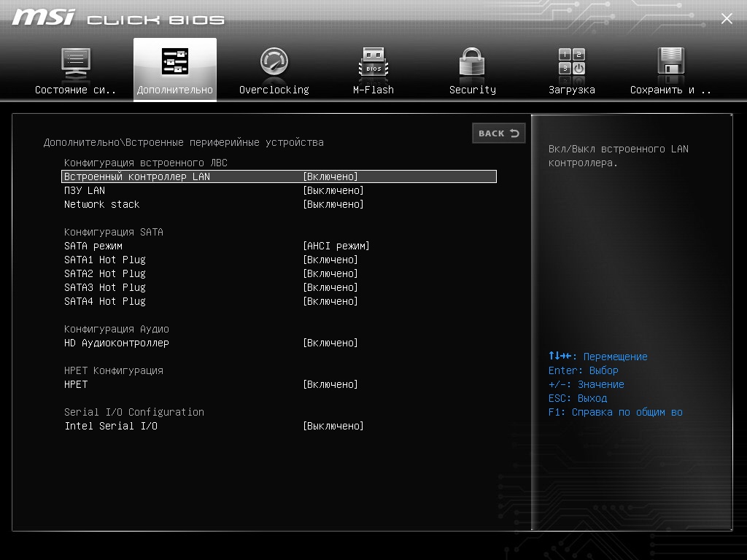This screenshot has height=560, width=747.
Task: Open the Security padlock icon
Action: coord(472,61)
